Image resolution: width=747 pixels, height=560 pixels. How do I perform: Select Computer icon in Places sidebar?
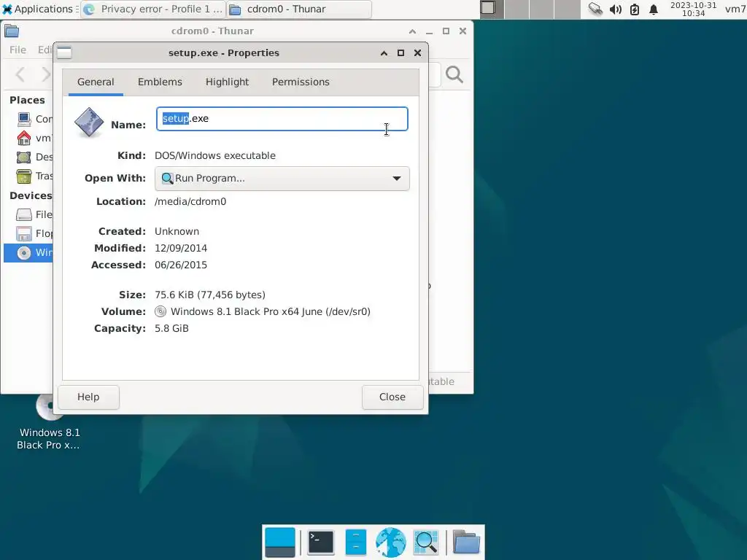24,119
